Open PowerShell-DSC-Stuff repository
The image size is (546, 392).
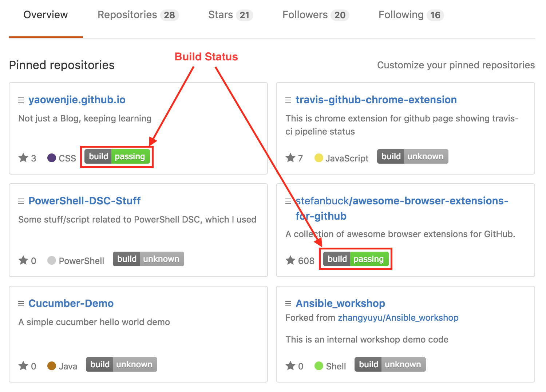click(x=84, y=201)
